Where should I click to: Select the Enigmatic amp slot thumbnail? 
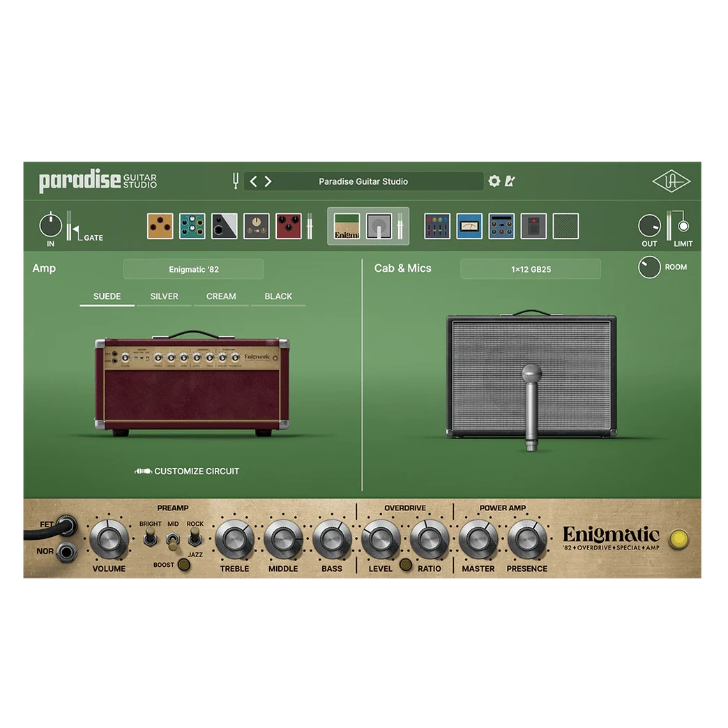pos(347,226)
